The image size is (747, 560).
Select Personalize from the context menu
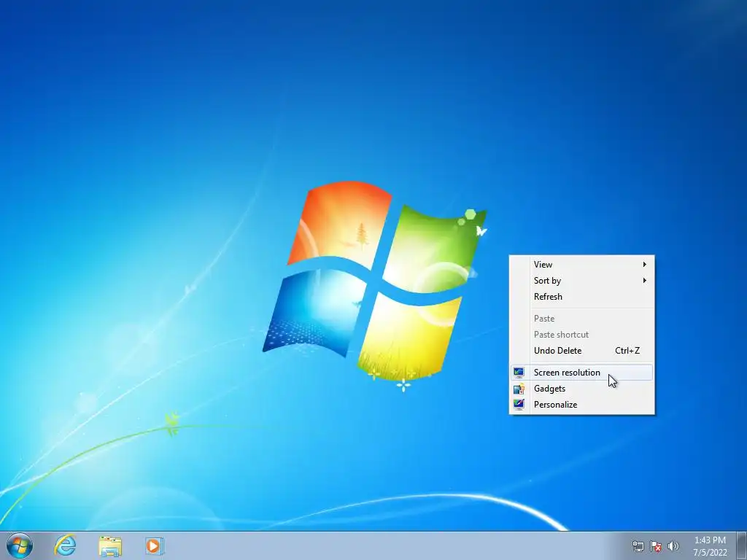click(581, 405)
